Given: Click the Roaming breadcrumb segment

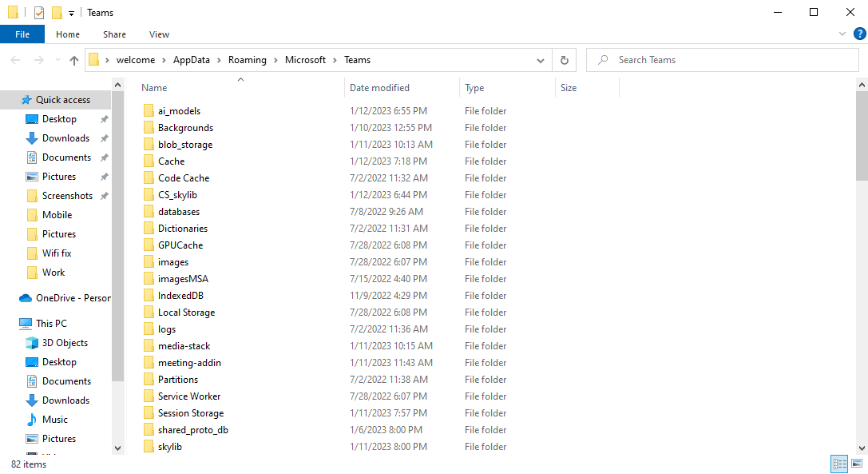Looking at the screenshot, I should (247, 60).
